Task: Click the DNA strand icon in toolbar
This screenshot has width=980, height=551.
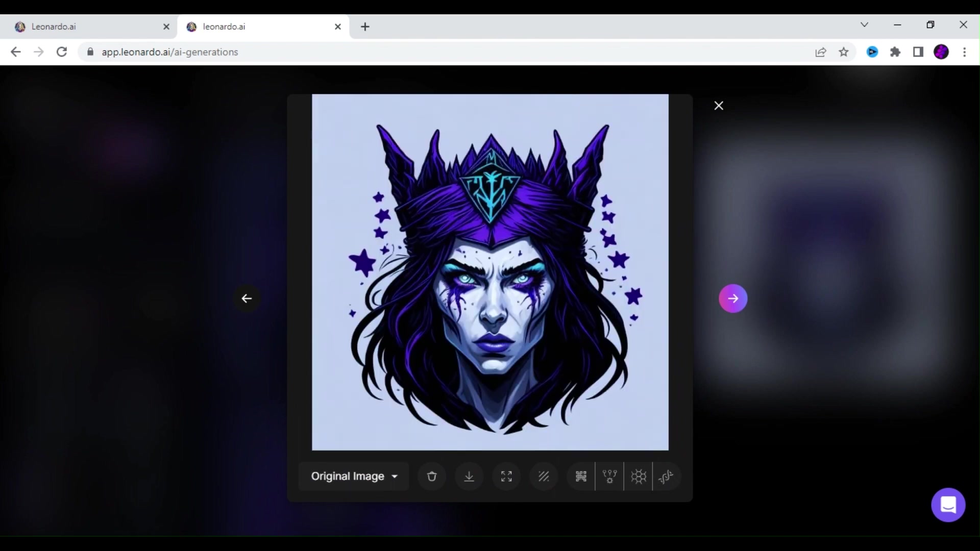Action: click(666, 477)
